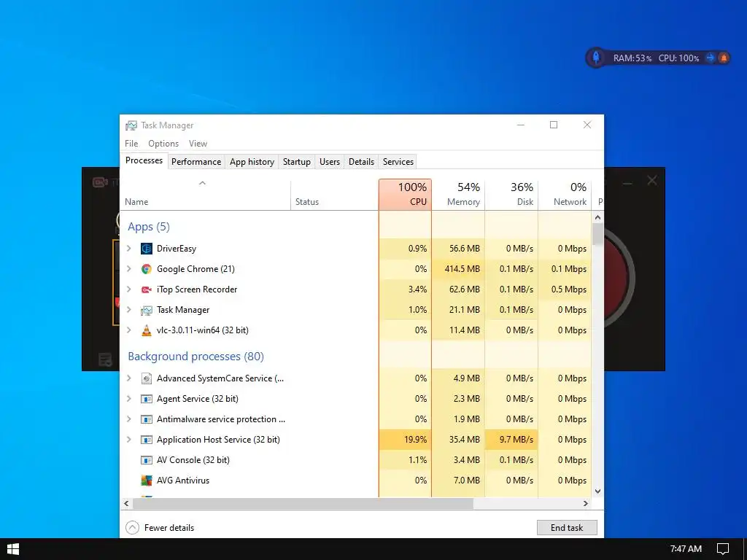Click the iTop Screen Recorder icon
Screen dimensions: 747x560
146,289
